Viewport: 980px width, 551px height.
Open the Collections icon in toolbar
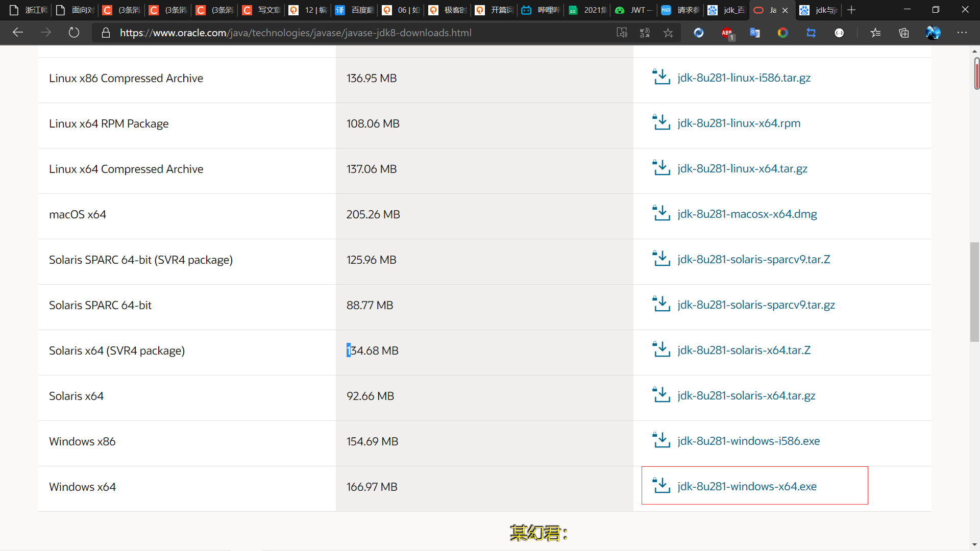click(904, 33)
